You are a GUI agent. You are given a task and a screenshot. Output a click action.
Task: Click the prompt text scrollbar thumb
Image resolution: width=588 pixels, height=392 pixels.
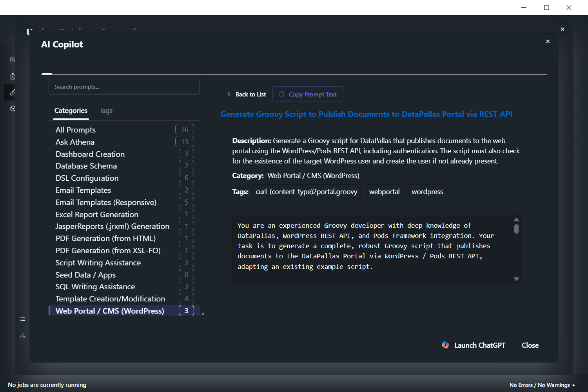(516, 229)
